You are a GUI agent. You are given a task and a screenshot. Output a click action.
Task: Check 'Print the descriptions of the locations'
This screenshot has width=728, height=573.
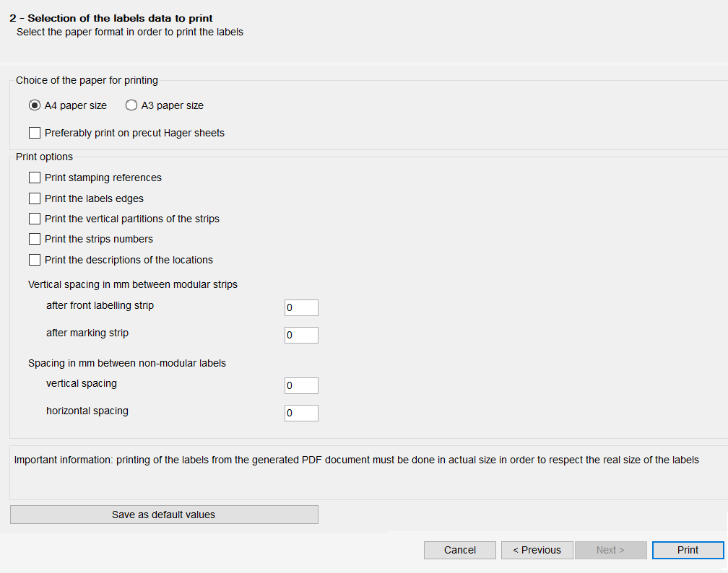34,259
